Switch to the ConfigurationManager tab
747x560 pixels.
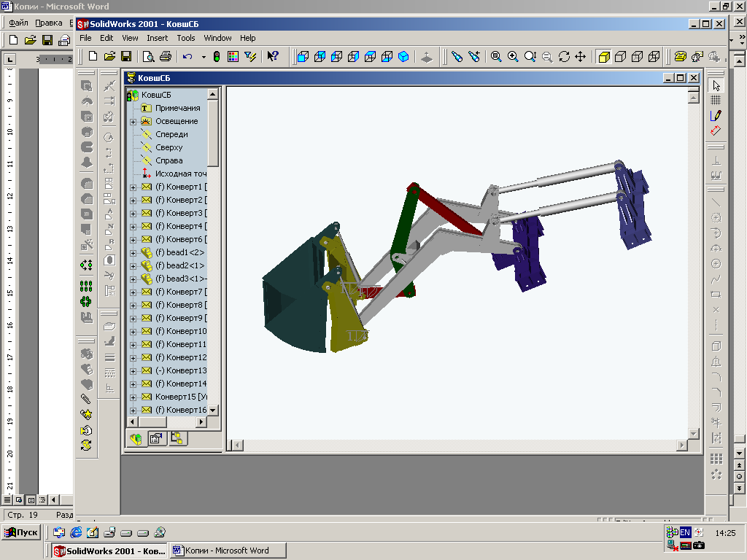177,438
